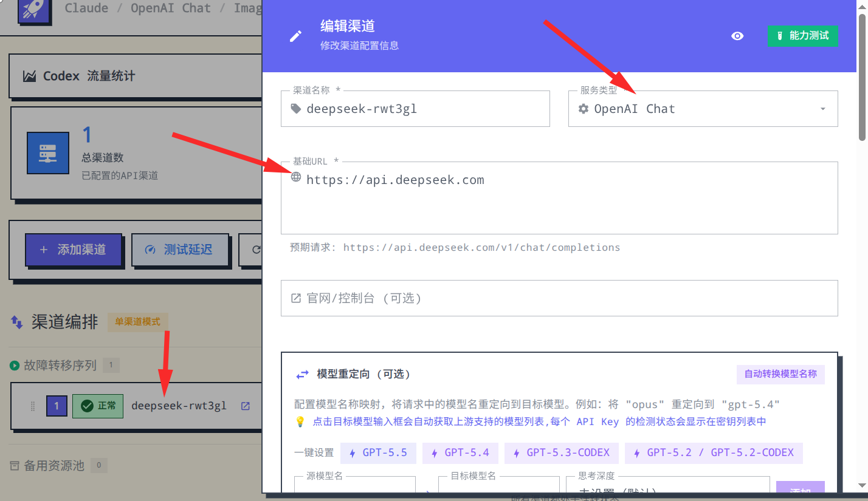Click the sort arrows icon beside 渠道编排
868x501 pixels.
[17, 322]
